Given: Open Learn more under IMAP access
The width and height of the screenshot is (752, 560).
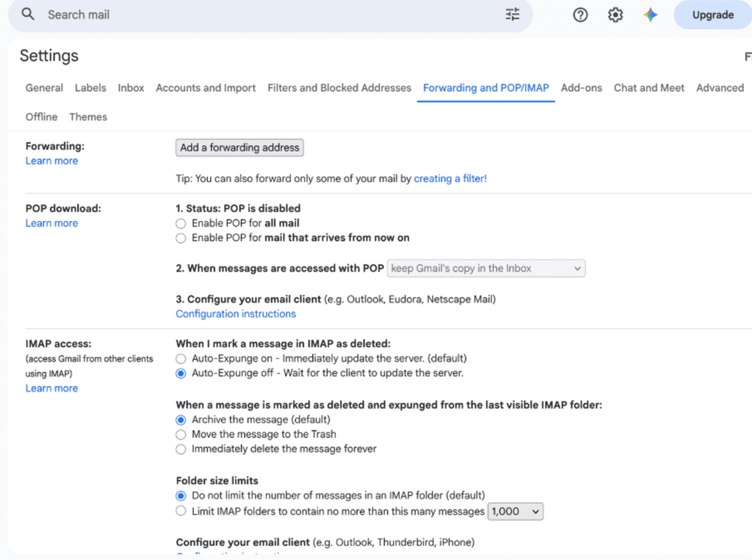Looking at the screenshot, I should coord(52,388).
